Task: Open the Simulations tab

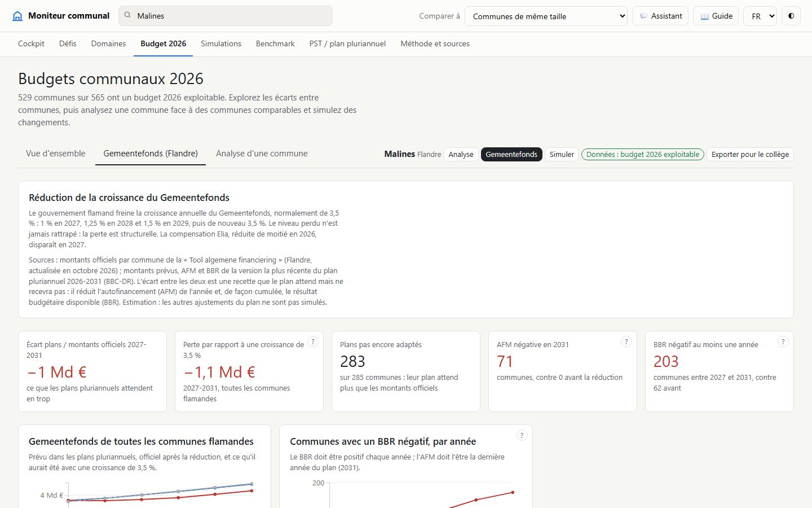Action: 221,43
